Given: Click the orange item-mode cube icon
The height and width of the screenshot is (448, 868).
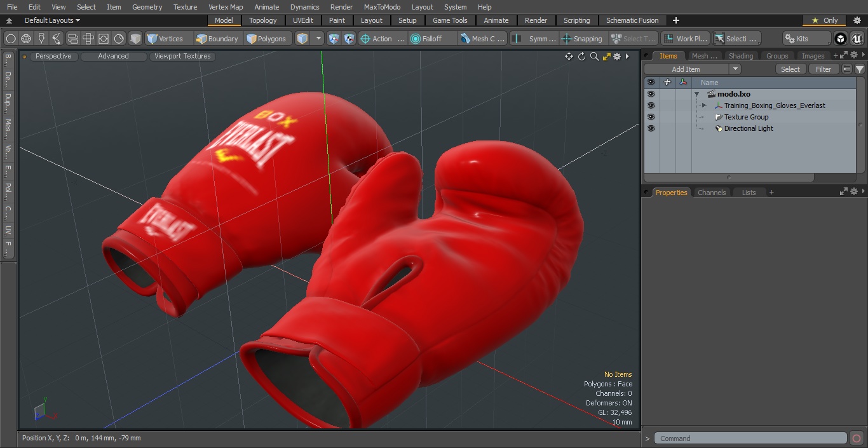Looking at the screenshot, I should tap(302, 39).
